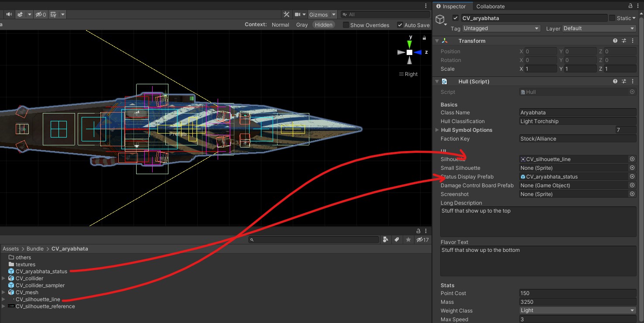Switch to the Collaborate tab

[490, 7]
